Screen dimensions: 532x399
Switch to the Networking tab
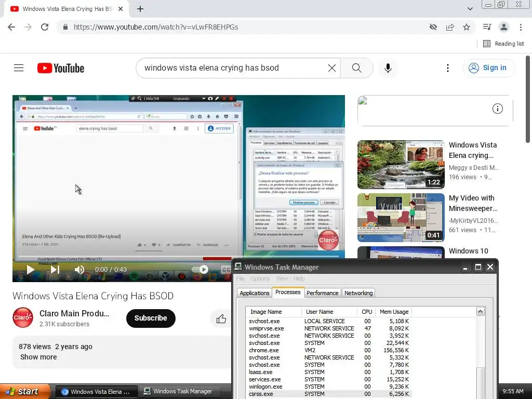(x=358, y=293)
